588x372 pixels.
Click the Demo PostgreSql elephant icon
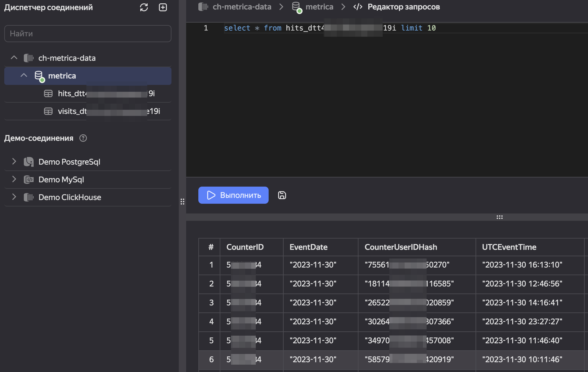[29, 162]
